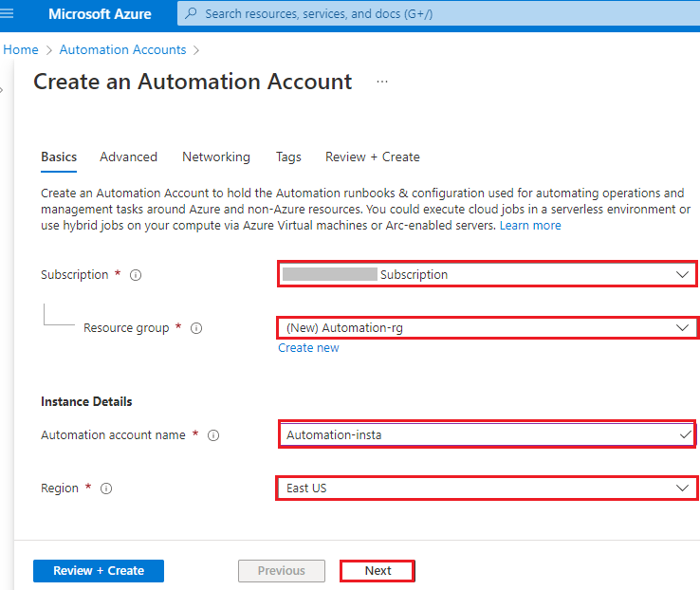Viewport: 700px width, 590px height.
Task: Click the Automation account name info icon
Action: pos(213,435)
